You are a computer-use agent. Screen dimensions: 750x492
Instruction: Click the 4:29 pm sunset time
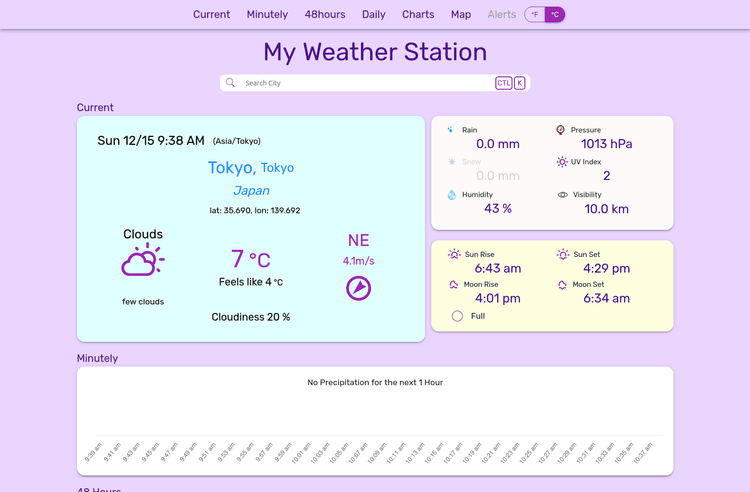click(607, 268)
